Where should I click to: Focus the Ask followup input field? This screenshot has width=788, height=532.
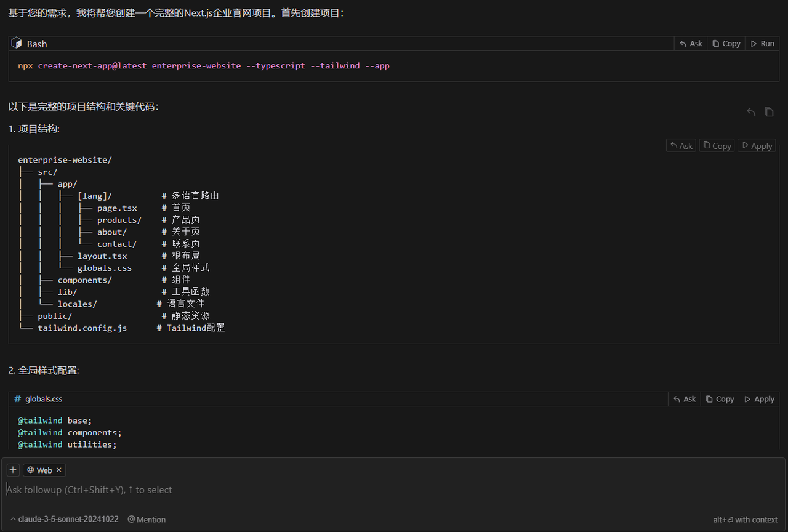[x=393, y=490]
